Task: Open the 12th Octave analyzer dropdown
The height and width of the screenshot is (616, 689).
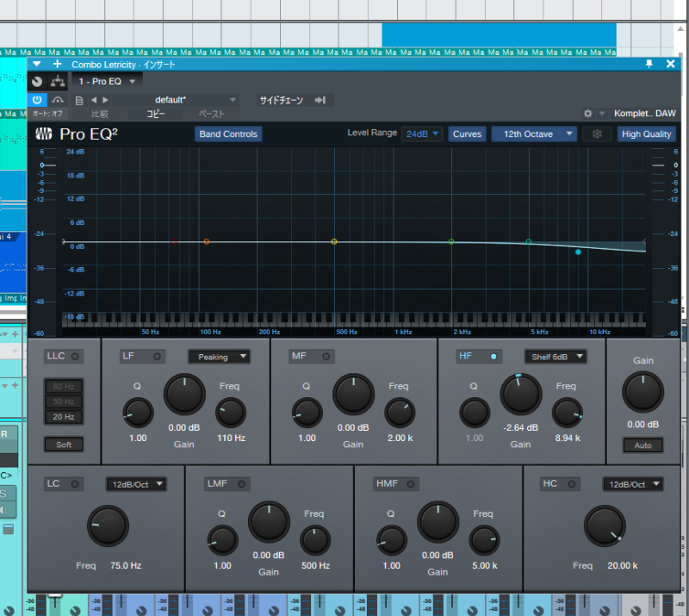Action: point(533,134)
